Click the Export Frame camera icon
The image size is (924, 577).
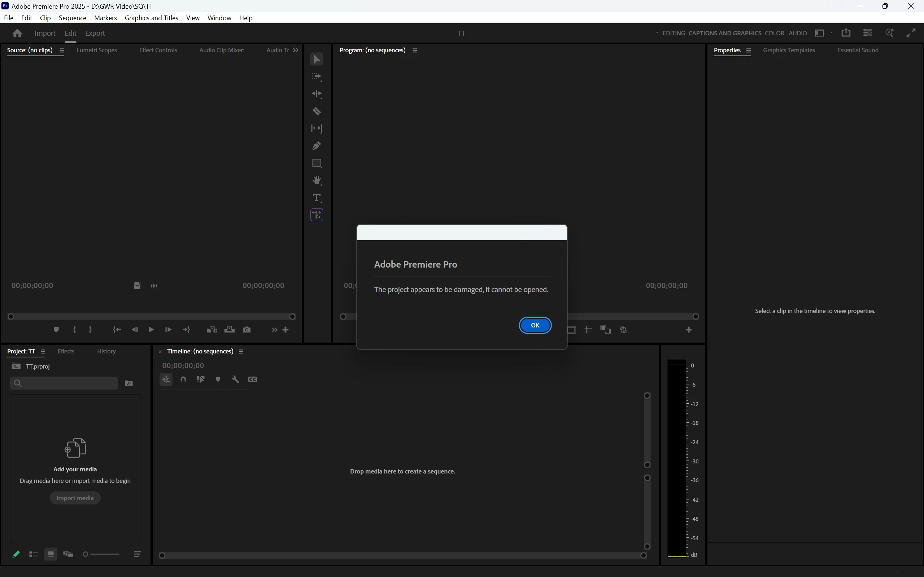(x=247, y=330)
